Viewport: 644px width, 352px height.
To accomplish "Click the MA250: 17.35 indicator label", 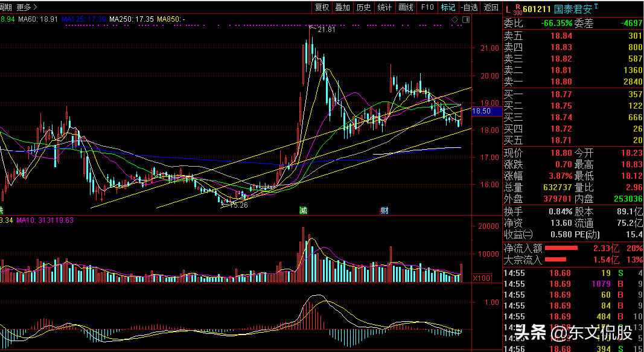I will [x=132, y=19].
